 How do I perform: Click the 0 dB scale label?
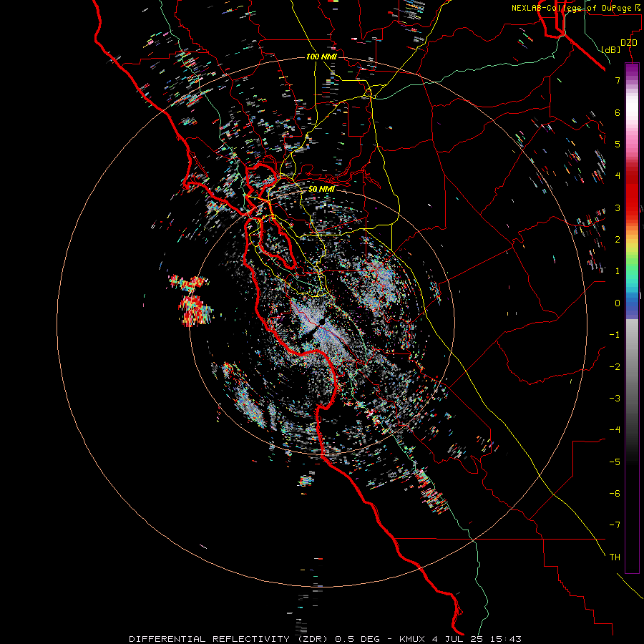click(x=618, y=303)
